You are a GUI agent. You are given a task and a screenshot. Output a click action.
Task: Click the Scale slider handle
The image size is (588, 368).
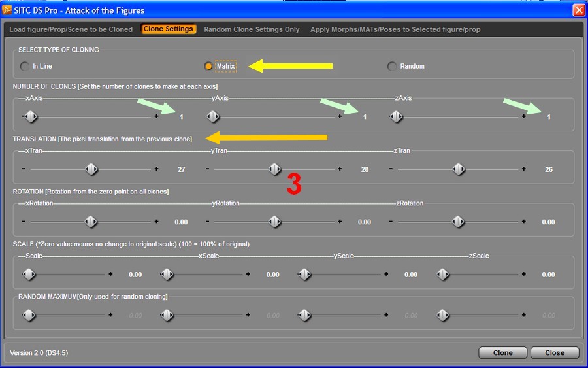(29, 275)
